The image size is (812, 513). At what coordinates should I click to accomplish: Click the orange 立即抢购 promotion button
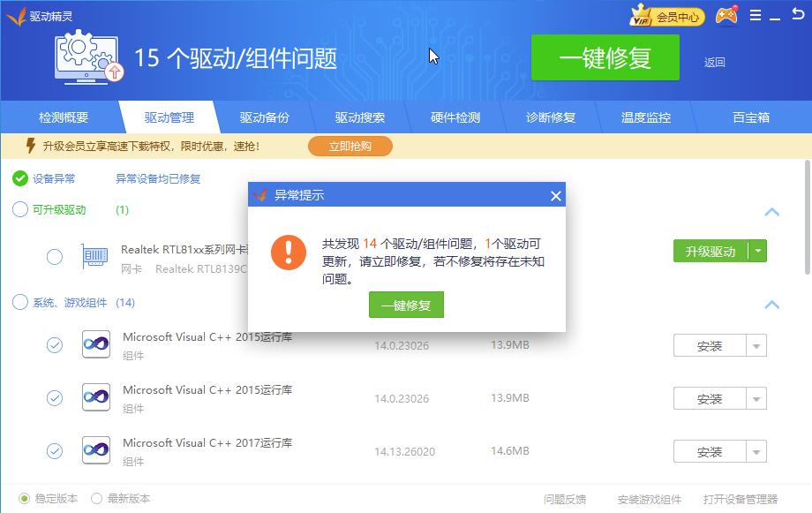(350, 146)
